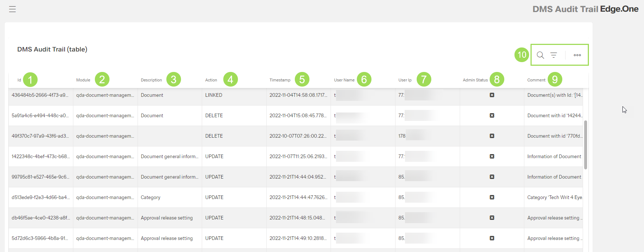Sort by the Module column header
The width and height of the screenshot is (644, 252).
[x=83, y=80]
